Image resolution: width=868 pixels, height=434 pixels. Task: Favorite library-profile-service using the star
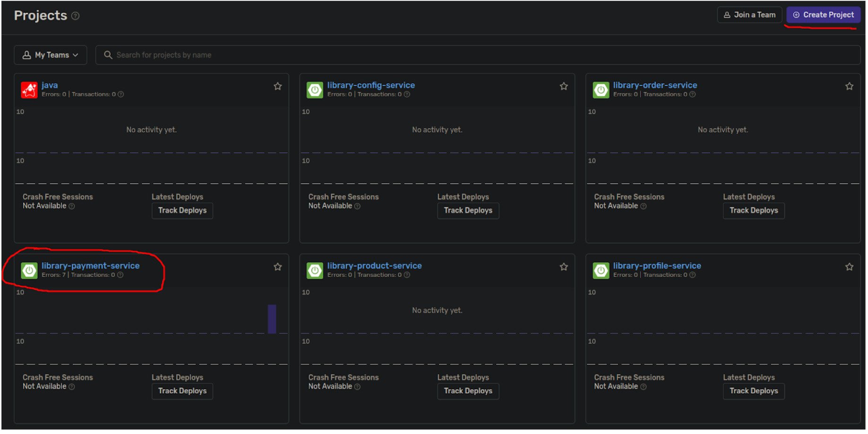[850, 267]
